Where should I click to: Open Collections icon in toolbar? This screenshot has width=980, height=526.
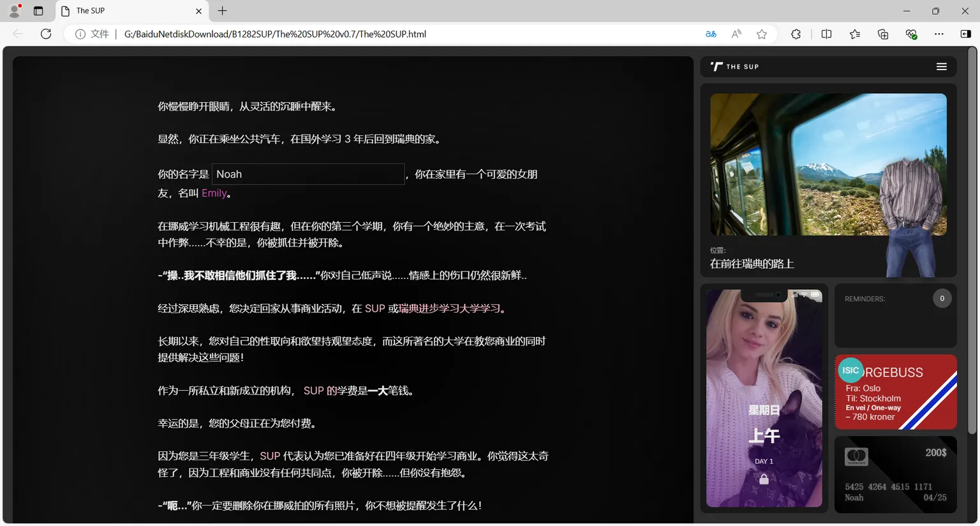click(x=883, y=34)
